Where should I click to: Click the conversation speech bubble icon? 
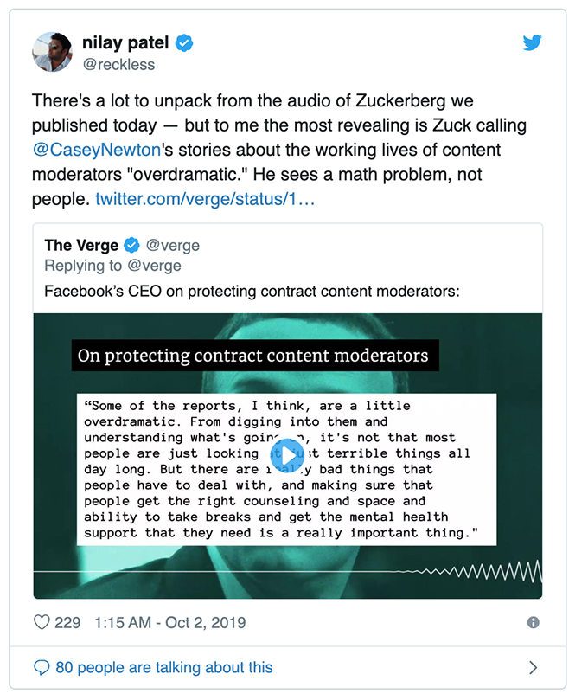42,667
